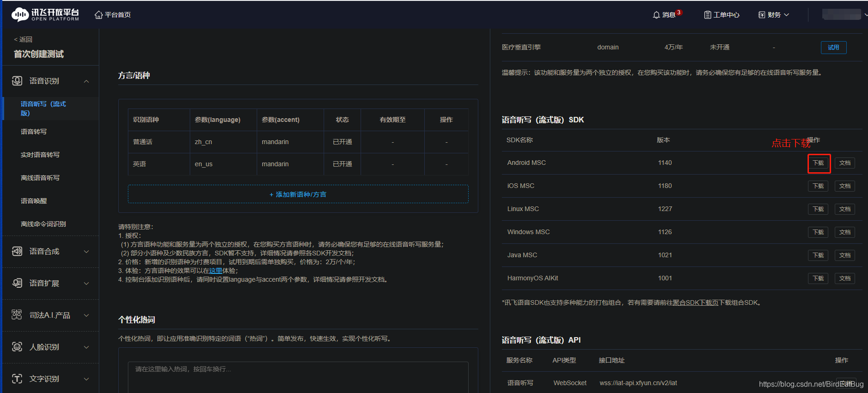The width and height of the screenshot is (868, 393).
Task: Select 语音唤醒 in sidebar
Action: point(34,201)
